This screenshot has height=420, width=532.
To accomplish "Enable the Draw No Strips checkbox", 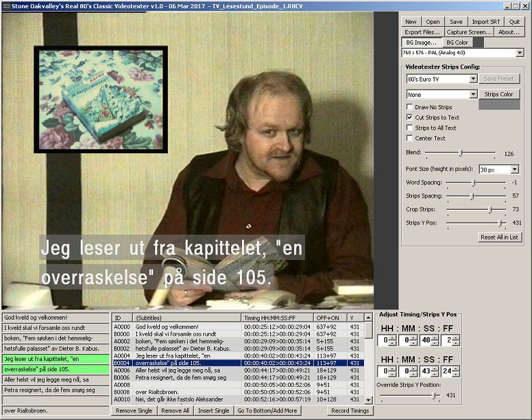I will tap(409, 107).
